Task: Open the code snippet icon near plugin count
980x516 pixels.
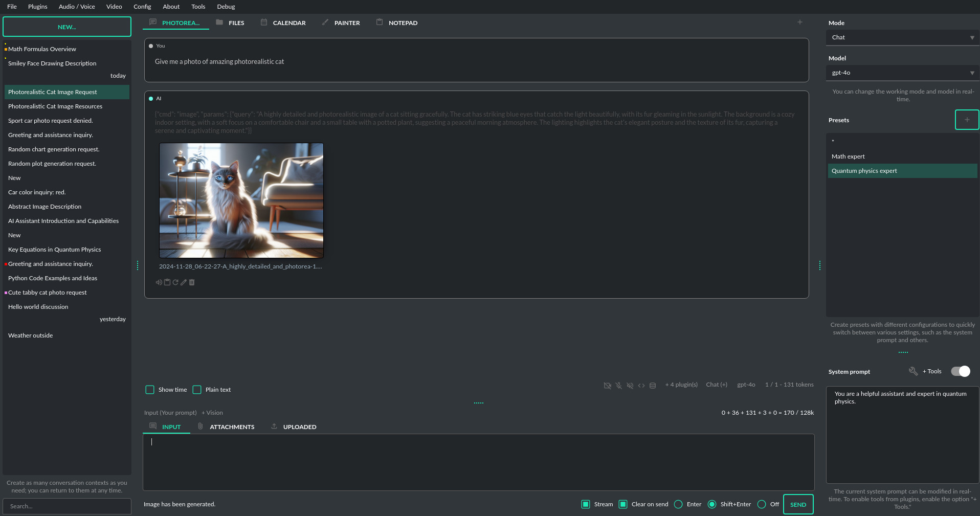Action: tap(641, 386)
